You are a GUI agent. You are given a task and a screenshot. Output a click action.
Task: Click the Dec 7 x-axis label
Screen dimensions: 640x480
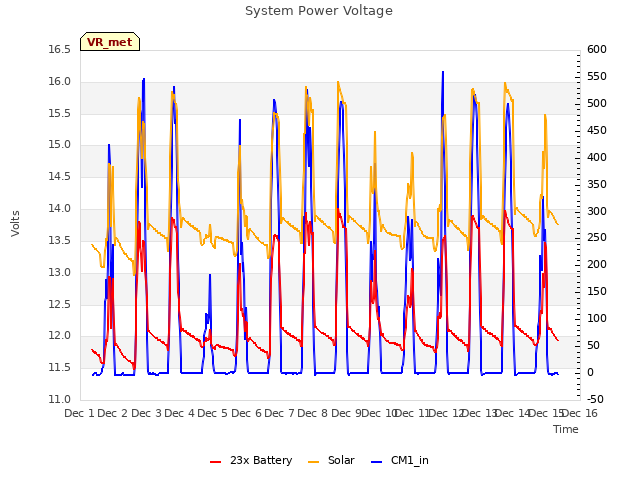tap(279, 413)
